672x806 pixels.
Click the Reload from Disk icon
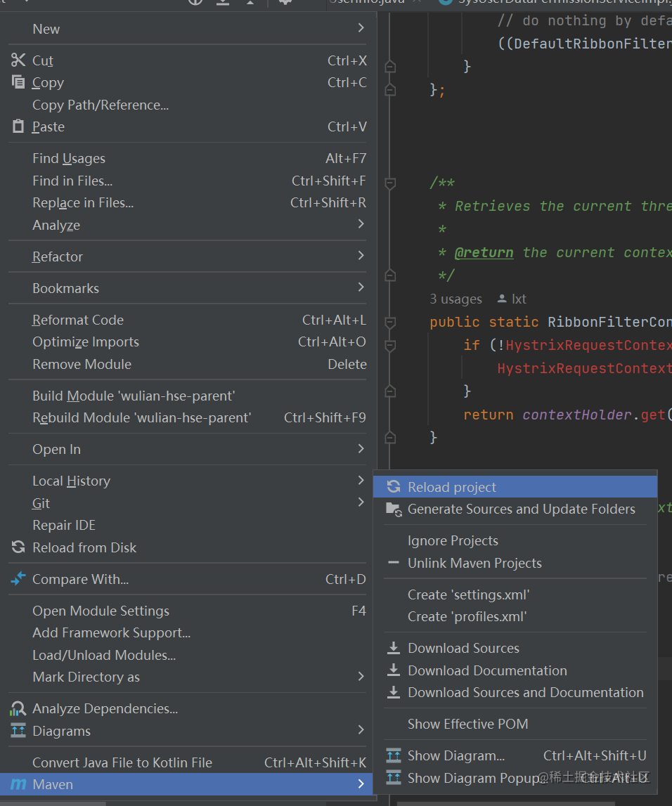click(18, 547)
